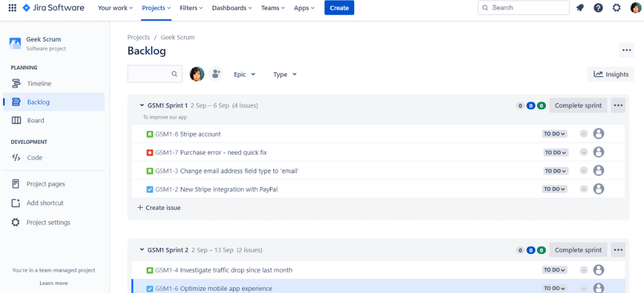Open the settings gear icon in top bar
The height and width of the screenshot is (293, 644).
pos(616,8)
